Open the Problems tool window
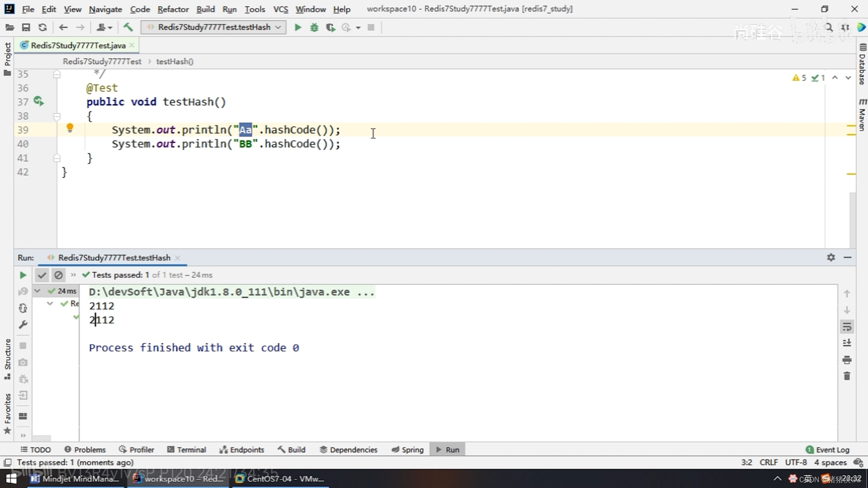The width and height of the screenshot is (868, 488). 85,450
